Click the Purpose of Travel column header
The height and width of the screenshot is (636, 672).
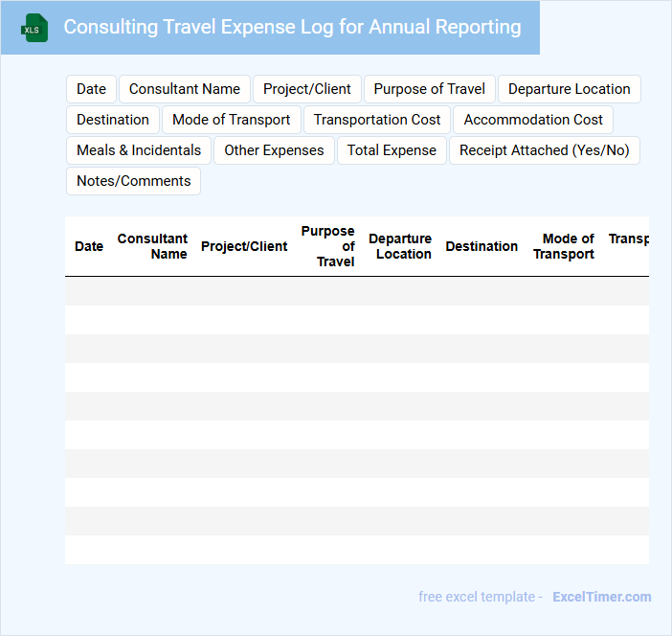[x=328, y=246]
